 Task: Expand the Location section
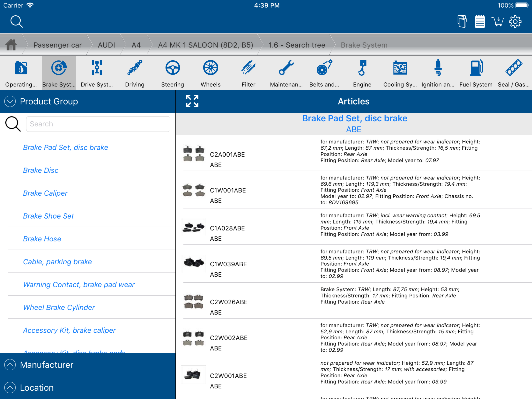(x=10, y=388)
